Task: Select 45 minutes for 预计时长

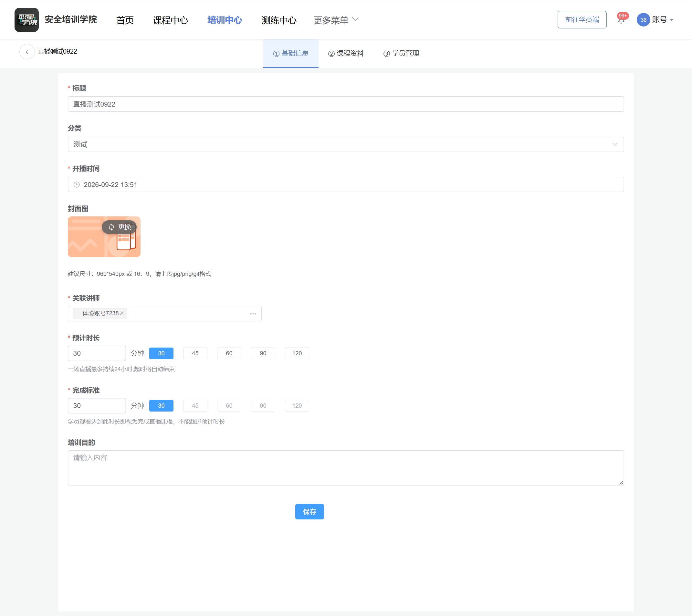Action: 195,353
